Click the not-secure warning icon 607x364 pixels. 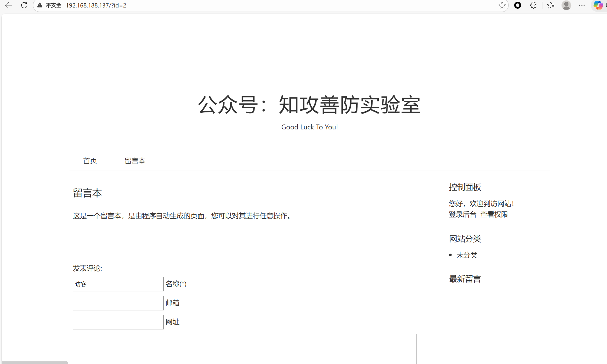[x=40, y=5]
